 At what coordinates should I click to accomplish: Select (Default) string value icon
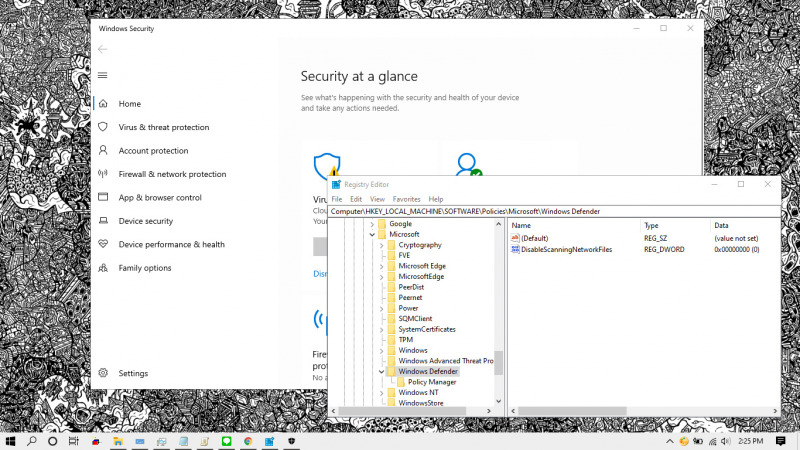click(x=515, y=238)
